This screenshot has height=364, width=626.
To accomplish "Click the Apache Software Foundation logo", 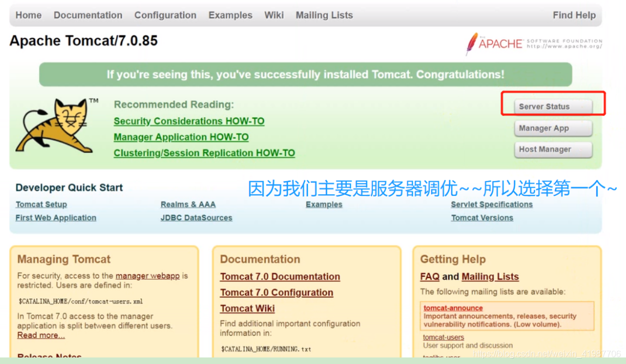I will (x=534, y=44).
